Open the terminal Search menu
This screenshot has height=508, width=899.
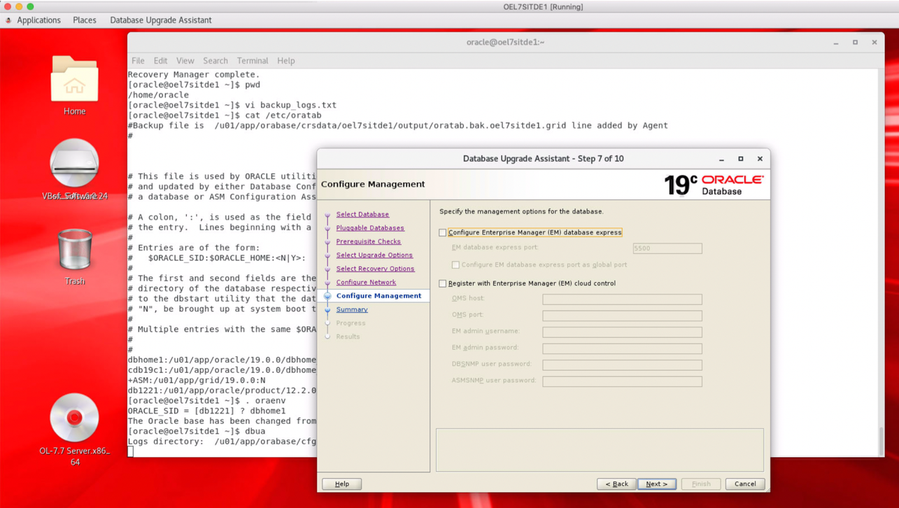pyautogui.click(x=215, y=61)
